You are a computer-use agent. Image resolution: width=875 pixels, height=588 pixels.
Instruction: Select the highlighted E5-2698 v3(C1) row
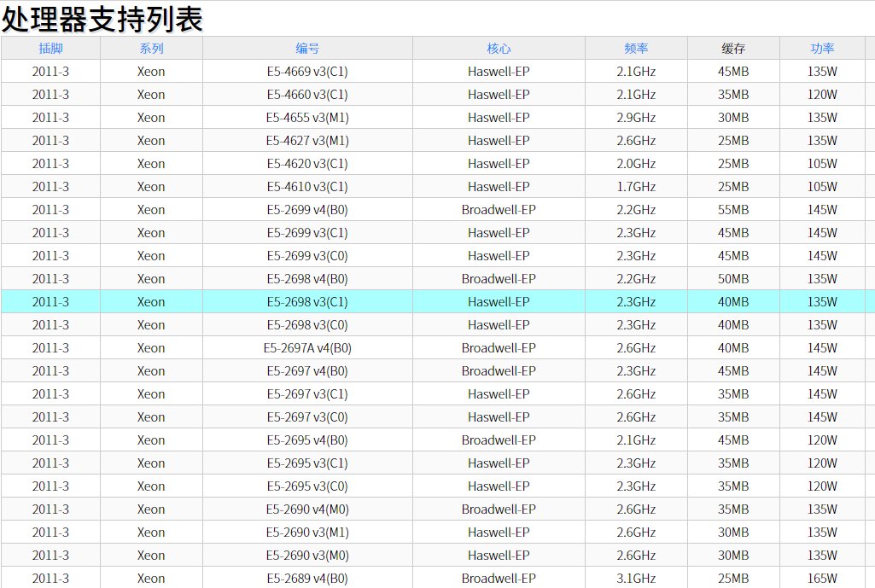pyautogui.click(x=307, y=301)
